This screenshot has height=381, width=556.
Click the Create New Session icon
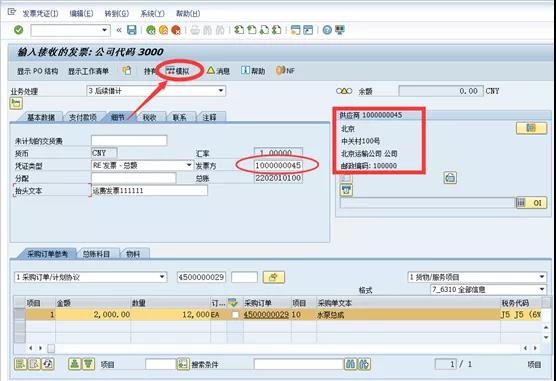[295, 30]
